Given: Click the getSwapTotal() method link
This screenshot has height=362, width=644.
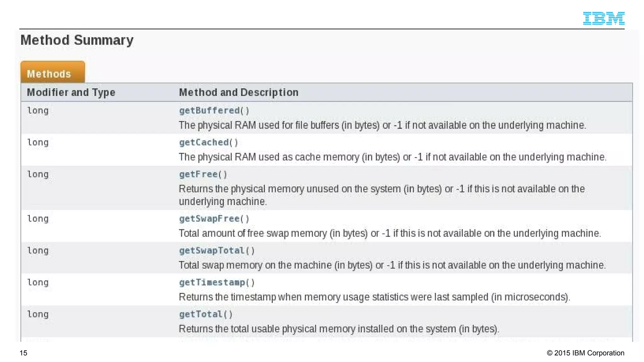Looking at the screenshot, I should click(217, 250).
